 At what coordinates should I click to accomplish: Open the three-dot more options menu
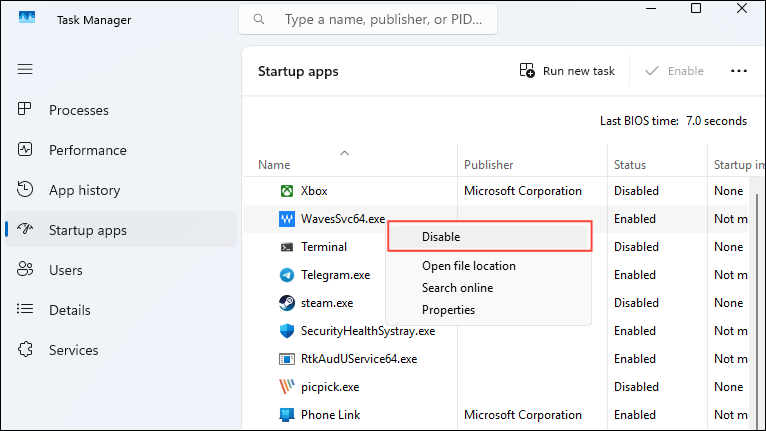point(739,71)
